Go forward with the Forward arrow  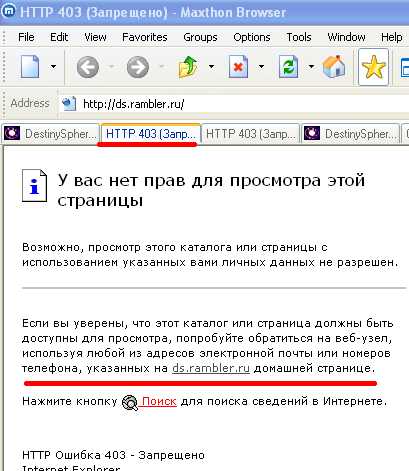[138, 67]
